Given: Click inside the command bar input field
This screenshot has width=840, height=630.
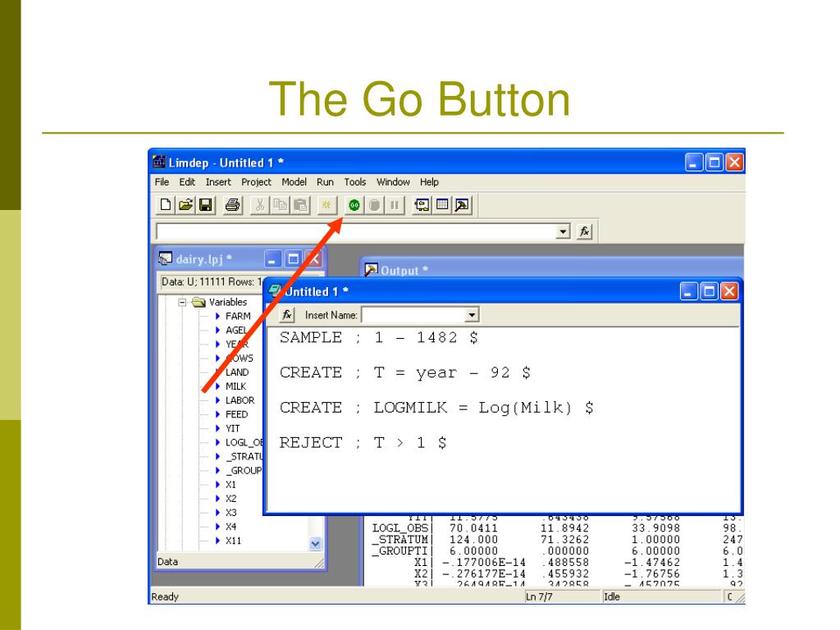Looking at the screenshot, I should coord(356,232).
